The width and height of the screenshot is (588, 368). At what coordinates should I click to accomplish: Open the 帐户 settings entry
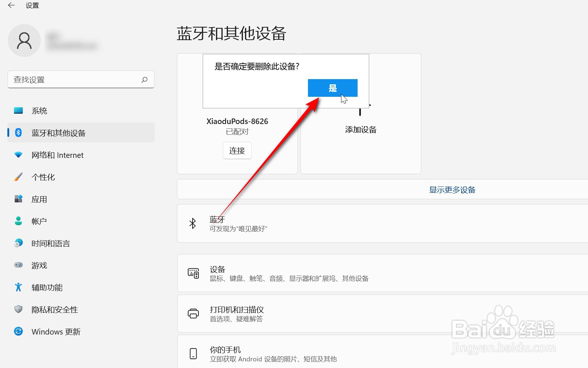[x=38, y=221]
